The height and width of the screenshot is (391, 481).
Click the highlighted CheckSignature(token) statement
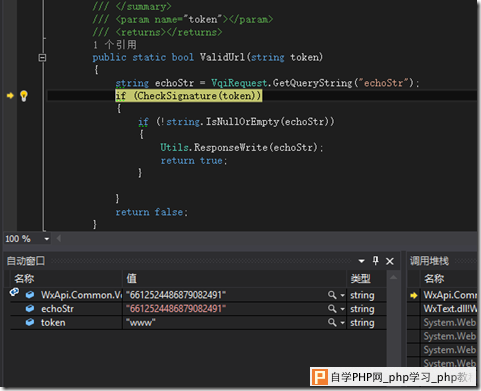(x=189, y=96)
